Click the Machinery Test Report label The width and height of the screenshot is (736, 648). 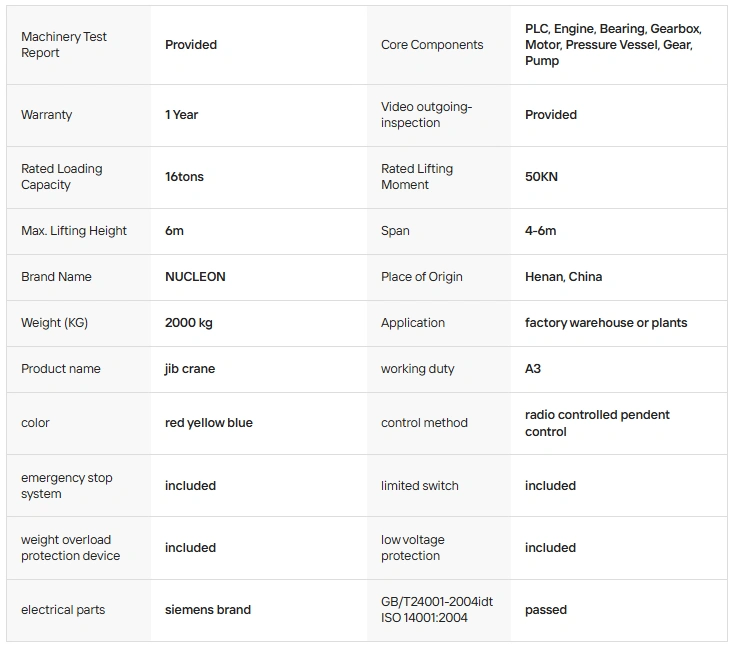click(x=64, y=45)
